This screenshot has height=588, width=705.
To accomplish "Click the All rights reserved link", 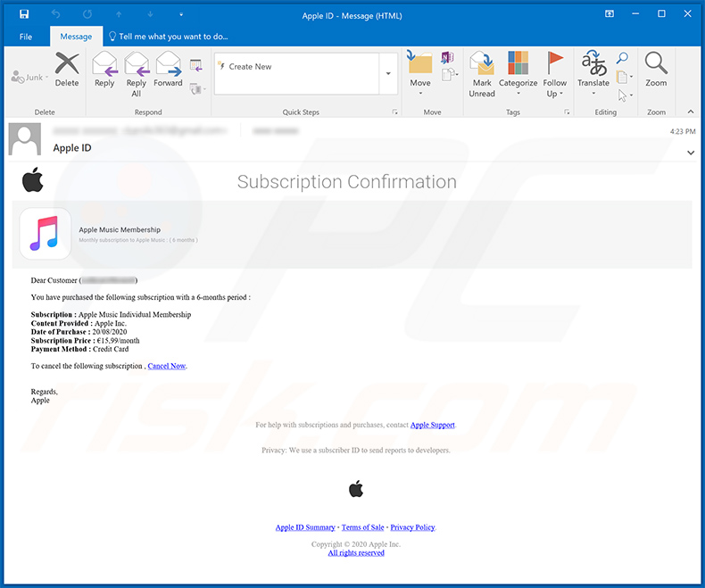I will point(356,553).
